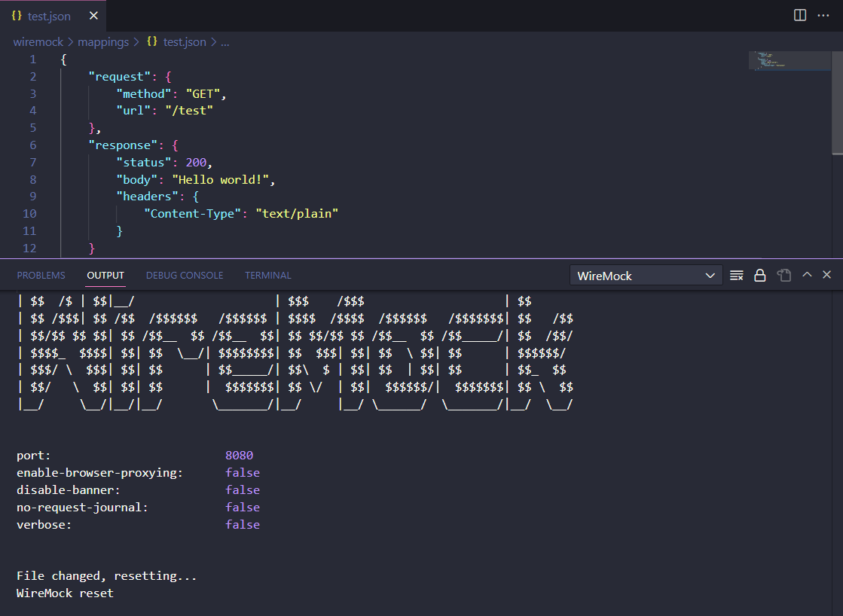Toggle the output scroll lock icon
The height and width of the screenshot is (616, 843).
tap(759, 275)
